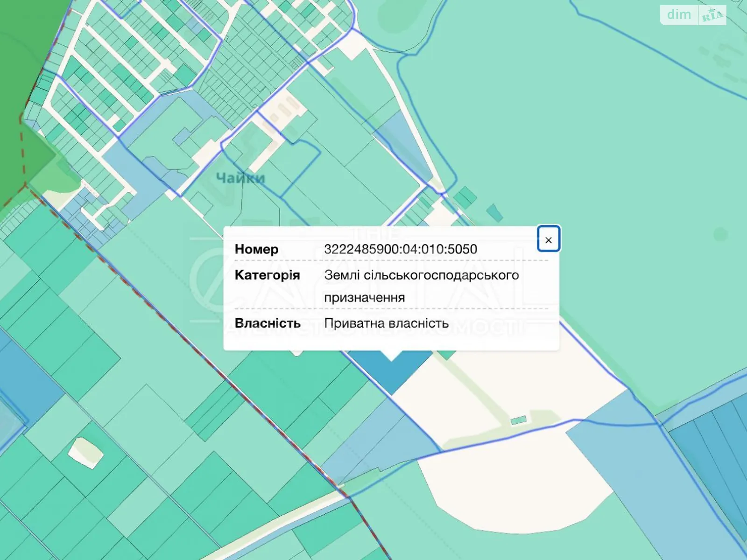The height and width of the screenshot is (560, 747).
Task: Click 'Землі сільськогосподарського призначення' value
Action: [421, 286]
